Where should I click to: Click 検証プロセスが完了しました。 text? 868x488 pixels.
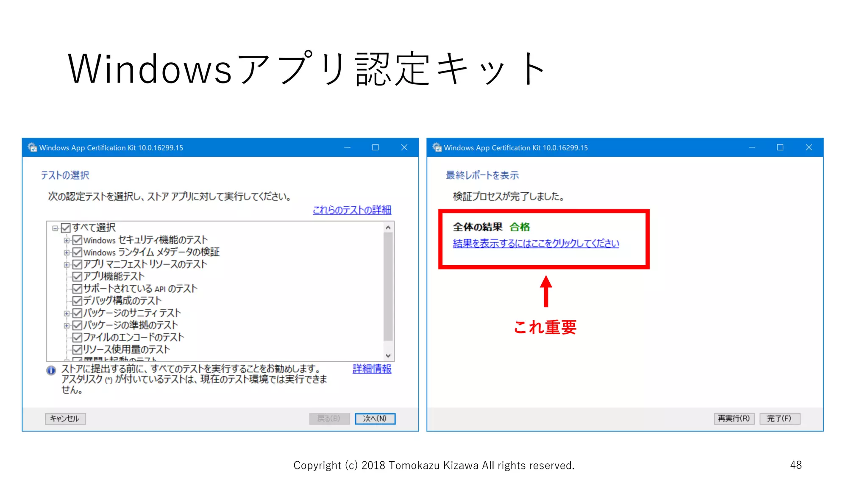point(509,197)
